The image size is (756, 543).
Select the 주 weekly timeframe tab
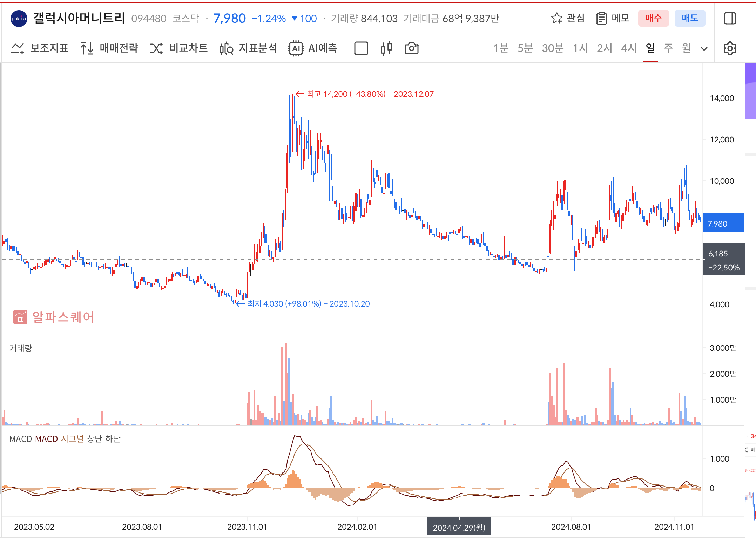coord(668,48)
